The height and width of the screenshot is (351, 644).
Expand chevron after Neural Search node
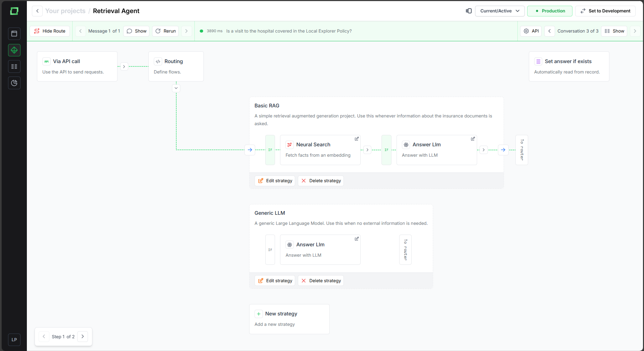[367, 150]
